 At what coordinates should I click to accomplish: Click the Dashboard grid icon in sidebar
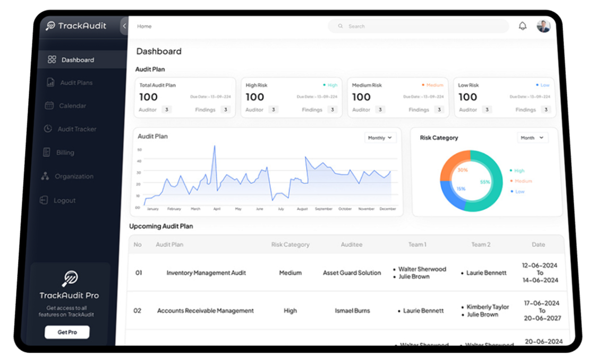click(52, 60)
